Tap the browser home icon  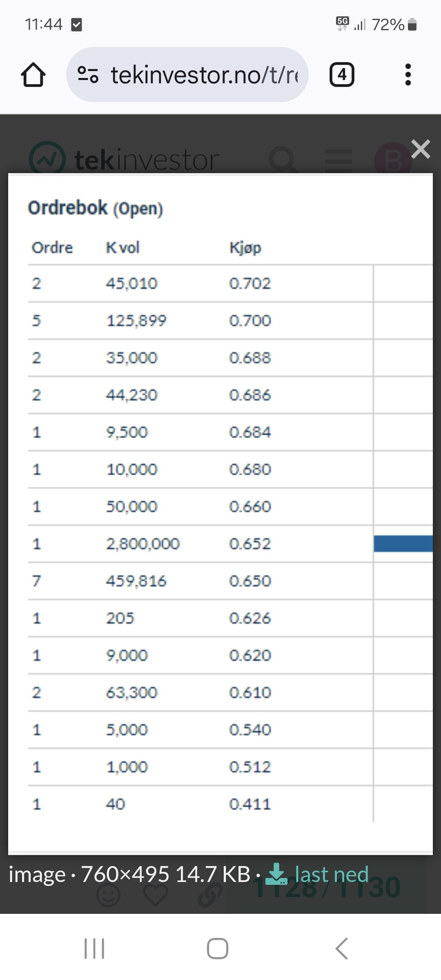click(33, 75)
